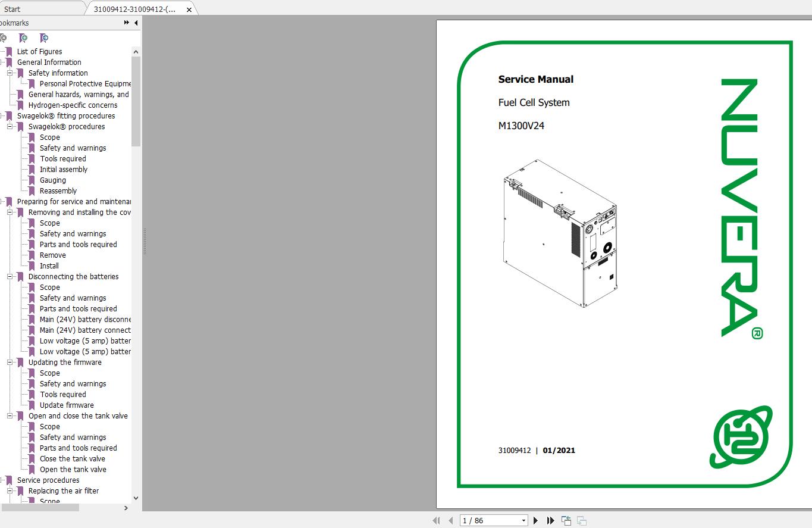The width and height of the screenshot is (812, 528).
Task: Click the next view history icon
Action: [x=581, y=520]
